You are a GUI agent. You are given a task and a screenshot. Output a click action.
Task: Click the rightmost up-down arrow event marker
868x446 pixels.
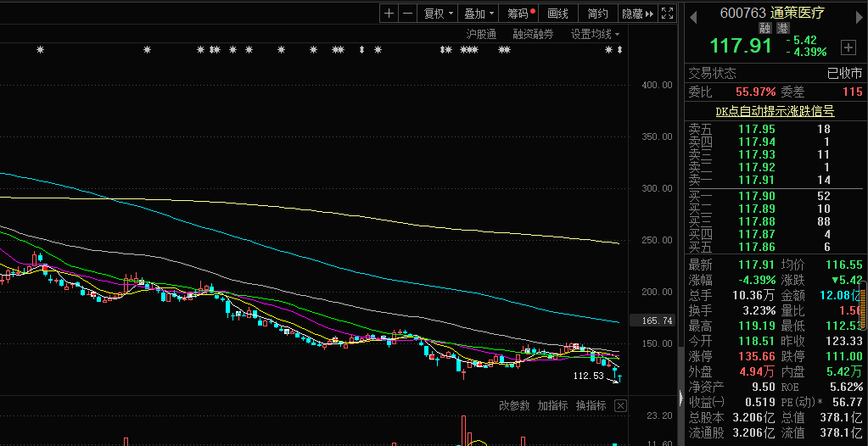619,50
